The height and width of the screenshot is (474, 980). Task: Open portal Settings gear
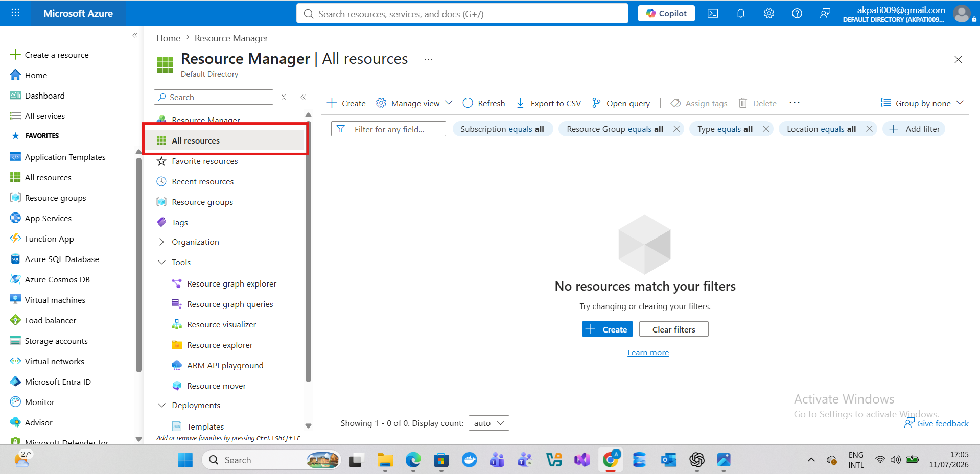click(769, 14)
